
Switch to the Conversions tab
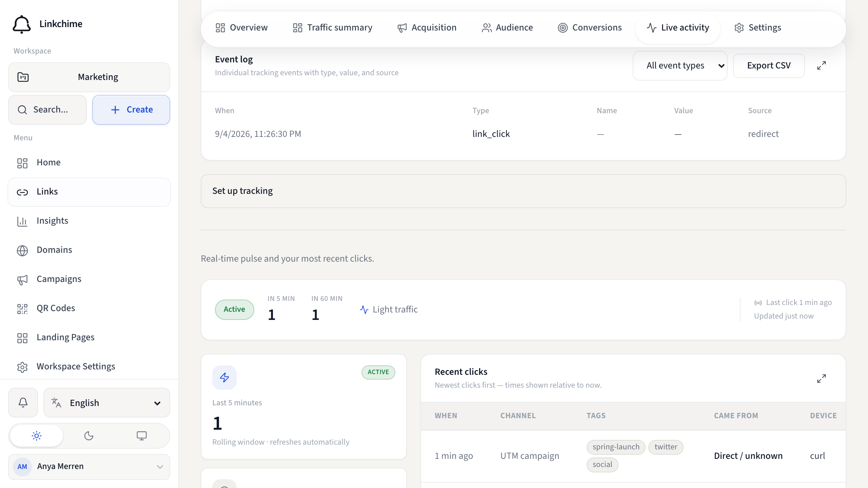pyautogui.click(x=590, y=28)
